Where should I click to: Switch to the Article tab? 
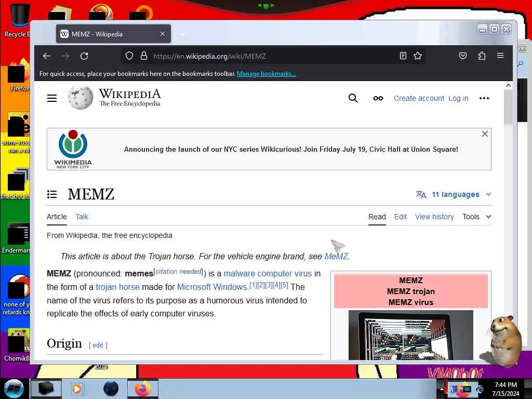tap(57, 217)
